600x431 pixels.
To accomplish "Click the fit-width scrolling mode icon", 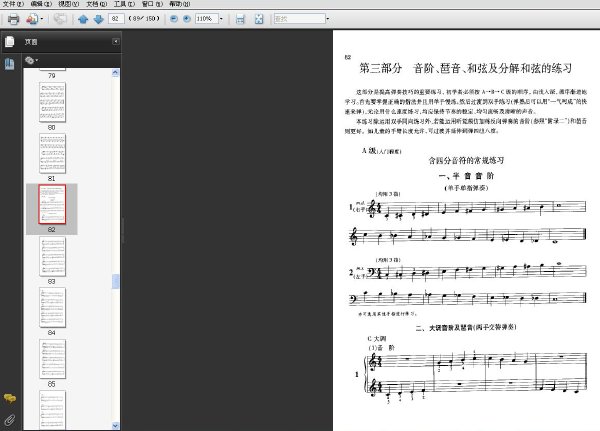I will [x=240, y=19].
